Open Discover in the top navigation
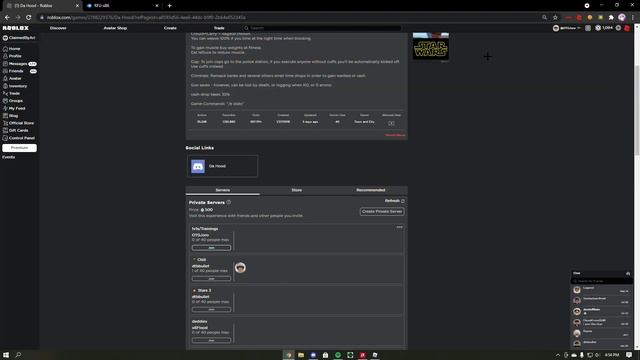640x360 pixels. point(58,28)
